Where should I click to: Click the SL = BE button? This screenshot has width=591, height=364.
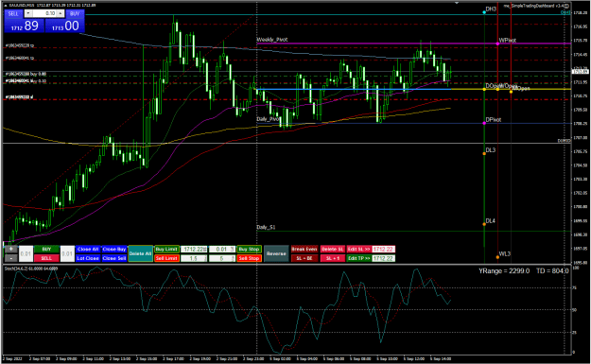[304, 258]
